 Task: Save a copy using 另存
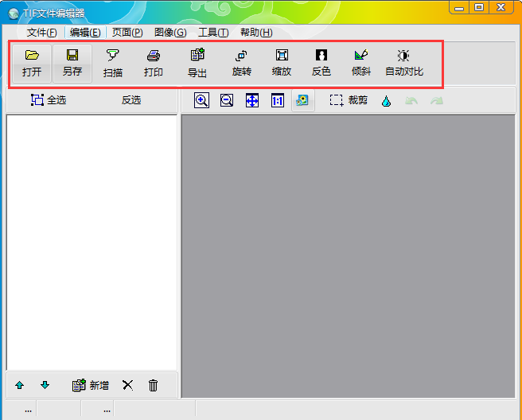(72, 63)
